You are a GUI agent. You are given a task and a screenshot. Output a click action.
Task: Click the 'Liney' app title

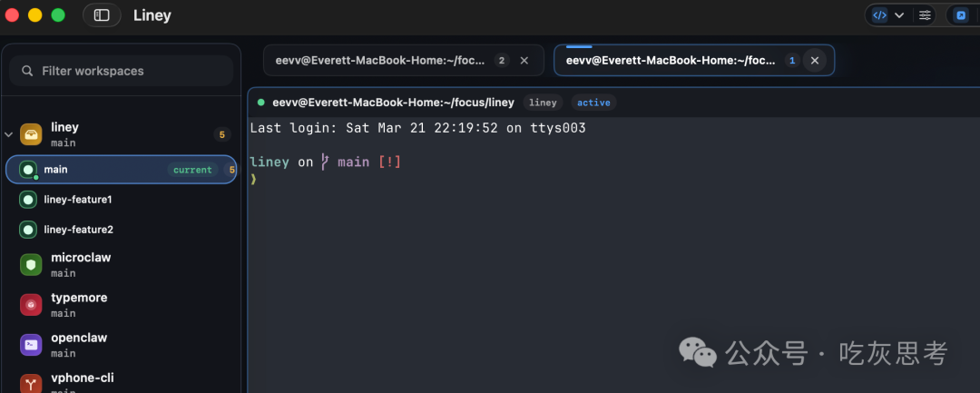(152, 15)
